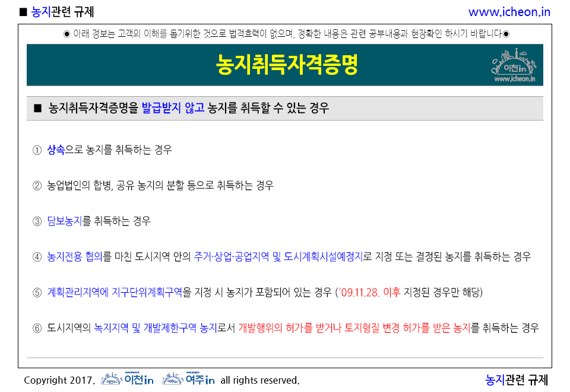Click the '농지관련 규제' heading at top left
570x392 pixels.
click(x=62, y=12)
